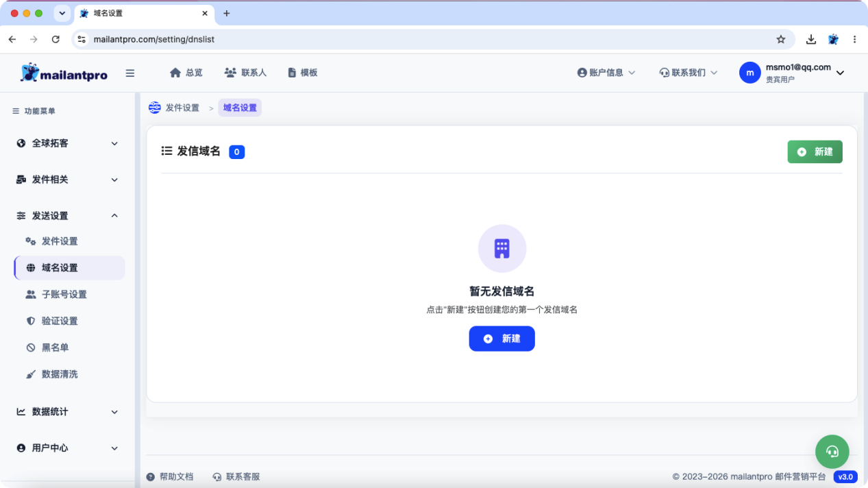Open browser downloads
The image size is (868, 488).
coord(811,40)
